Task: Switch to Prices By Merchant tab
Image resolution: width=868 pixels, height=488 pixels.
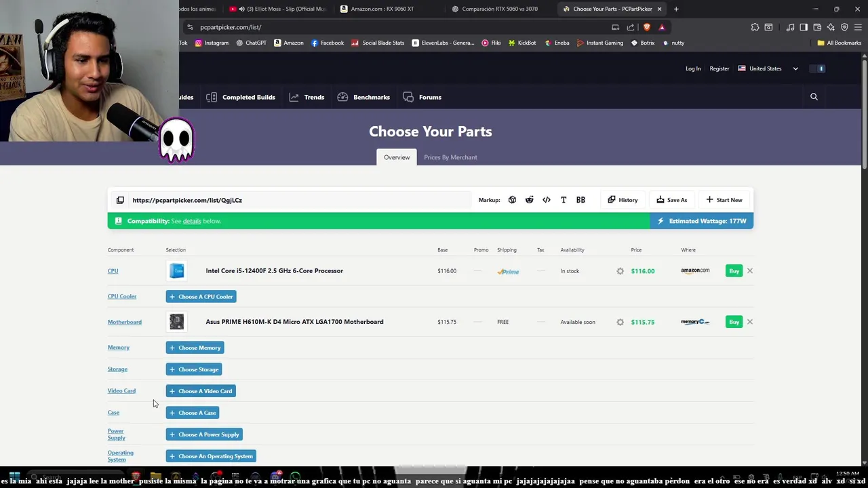Action: [x=450, y=157]
